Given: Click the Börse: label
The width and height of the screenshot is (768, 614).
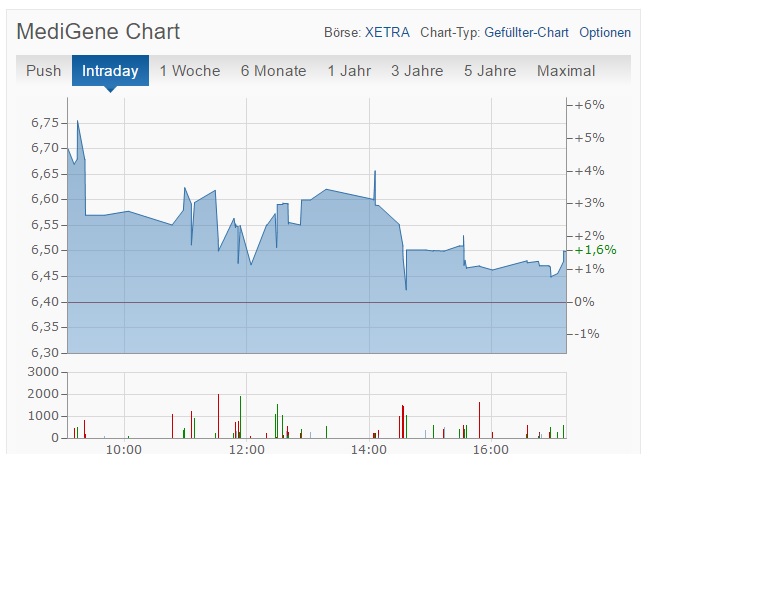Looking at the screenshot, I should point(342,32).
